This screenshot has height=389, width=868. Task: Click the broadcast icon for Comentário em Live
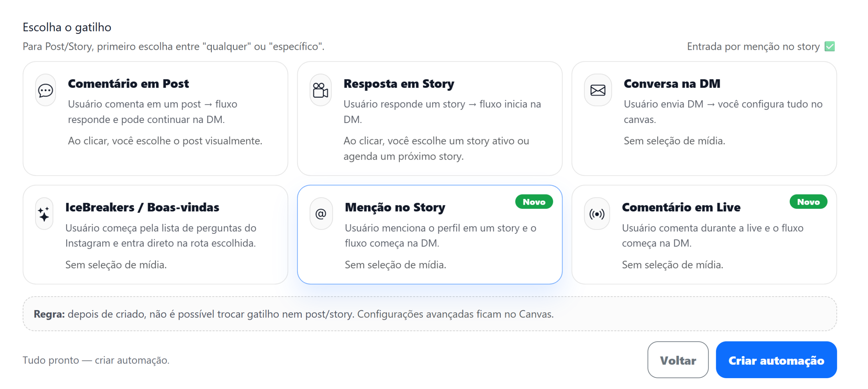pos(597,214)
